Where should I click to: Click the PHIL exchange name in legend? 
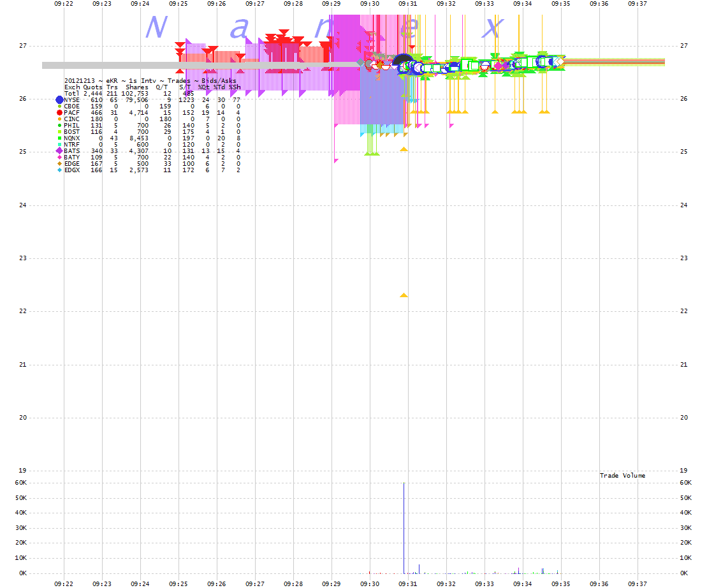coord(71,126)
